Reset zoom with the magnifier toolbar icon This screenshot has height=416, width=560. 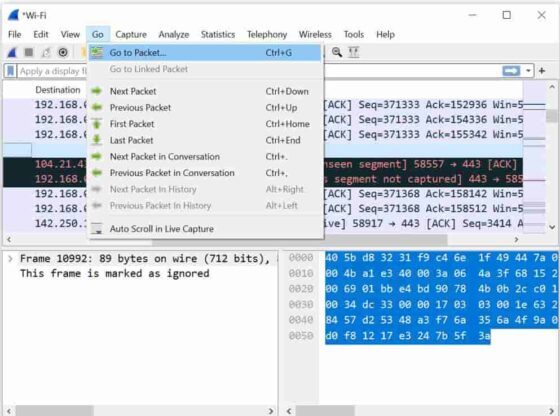point(336,52)
